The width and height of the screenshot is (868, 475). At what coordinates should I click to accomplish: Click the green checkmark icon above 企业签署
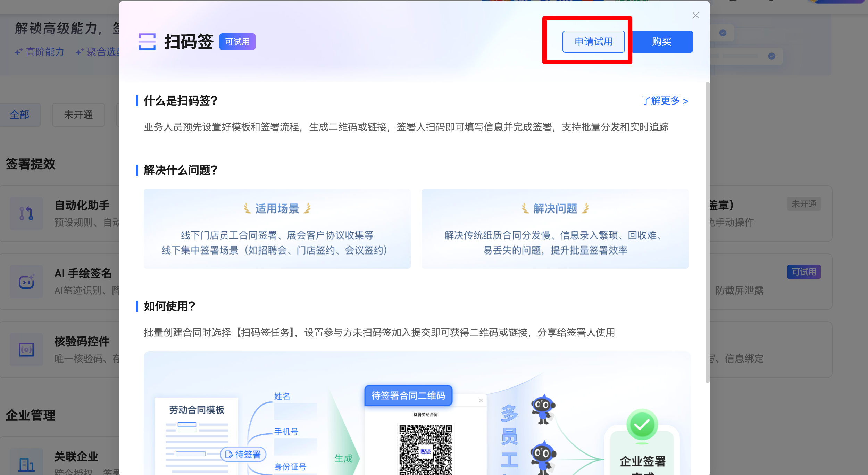(x=642, y=425)
